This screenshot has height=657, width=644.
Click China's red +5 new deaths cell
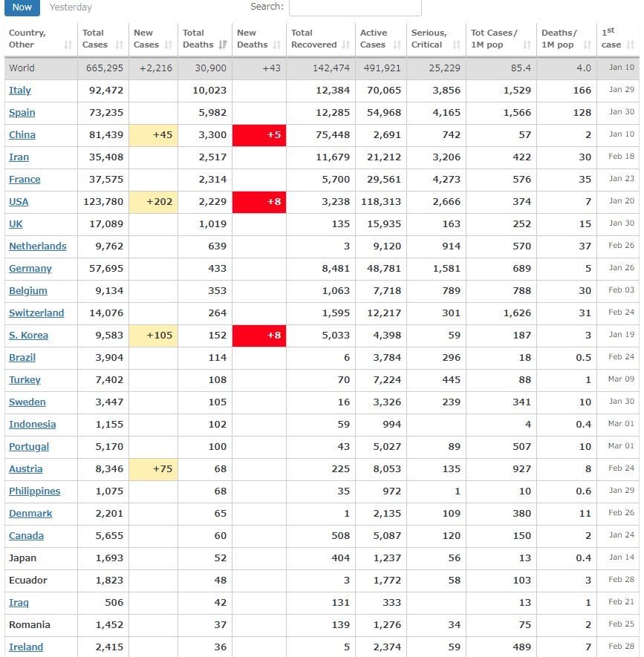click(x=259, y=135)
